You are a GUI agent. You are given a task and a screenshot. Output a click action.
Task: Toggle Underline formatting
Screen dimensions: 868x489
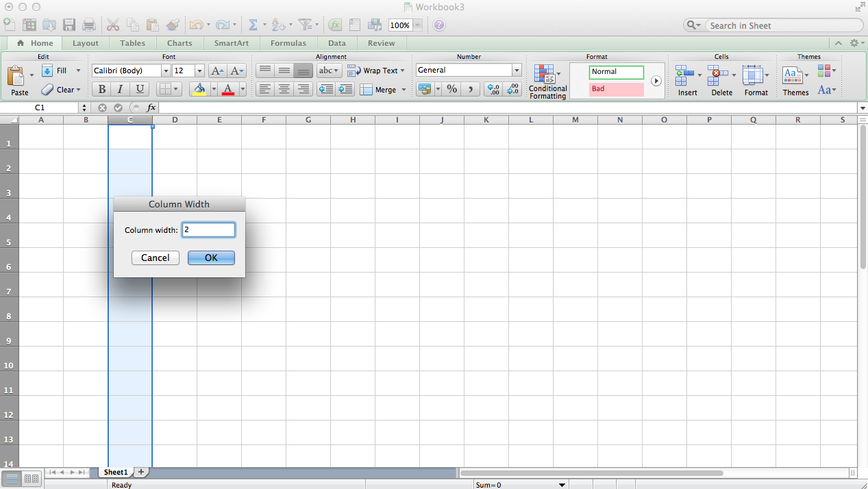click(x=140, y=89)
